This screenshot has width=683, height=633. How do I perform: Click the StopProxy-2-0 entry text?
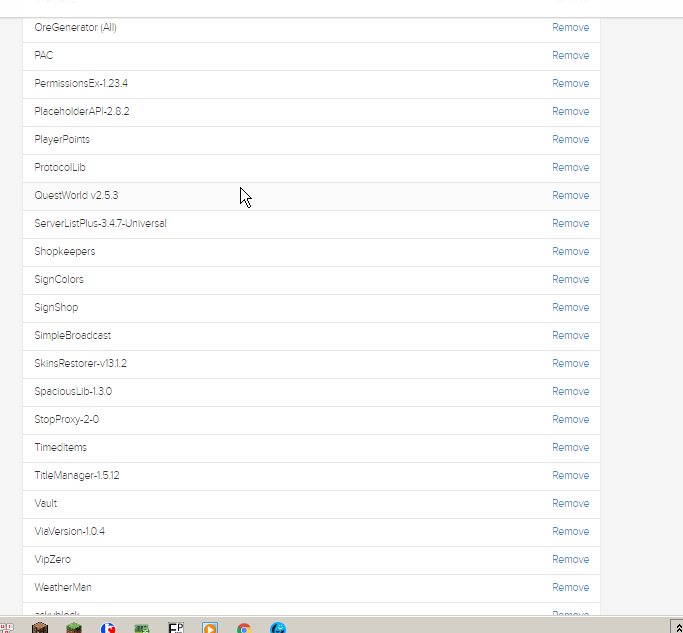coord(67,420)
